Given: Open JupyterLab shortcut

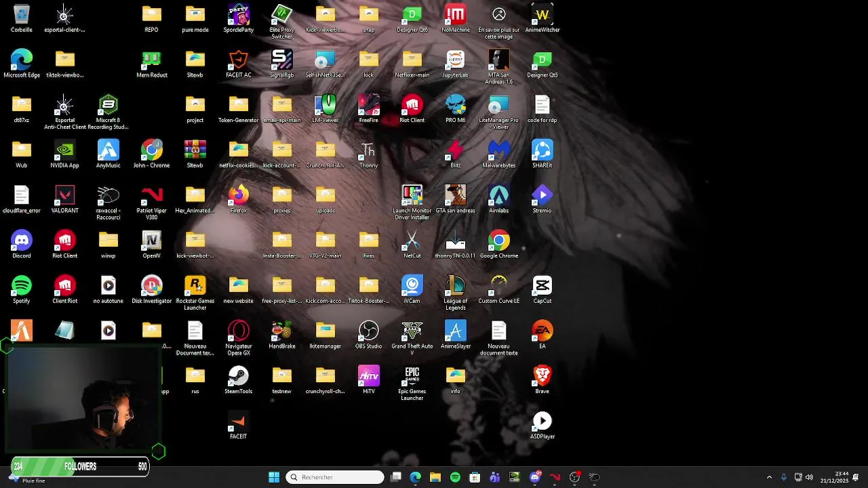Looking at the screenshot, I should pos(456,64).
